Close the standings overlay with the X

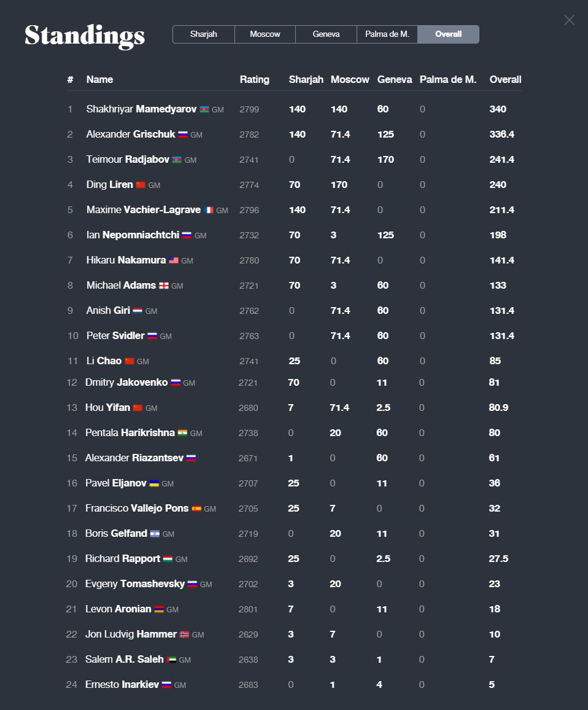point(569,20)
